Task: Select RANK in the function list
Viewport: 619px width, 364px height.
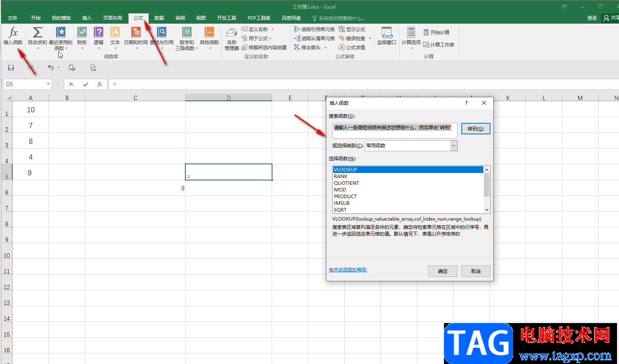Action: [408, 176]
